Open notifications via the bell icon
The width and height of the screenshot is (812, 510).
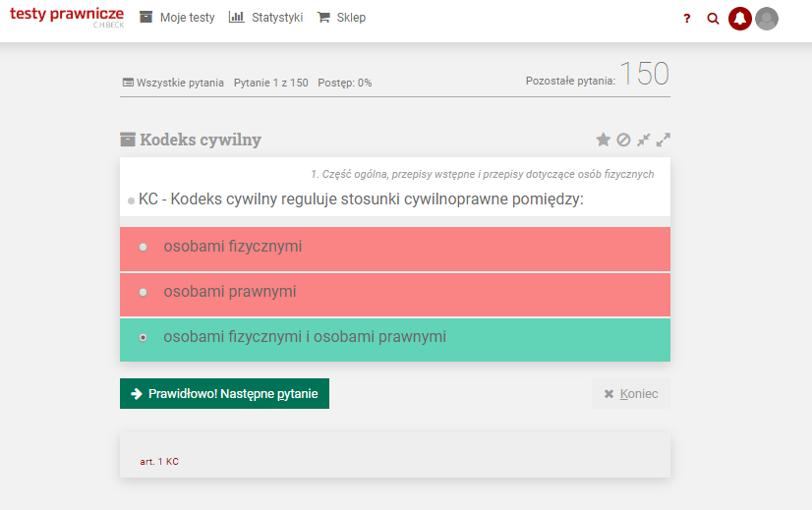740,19
